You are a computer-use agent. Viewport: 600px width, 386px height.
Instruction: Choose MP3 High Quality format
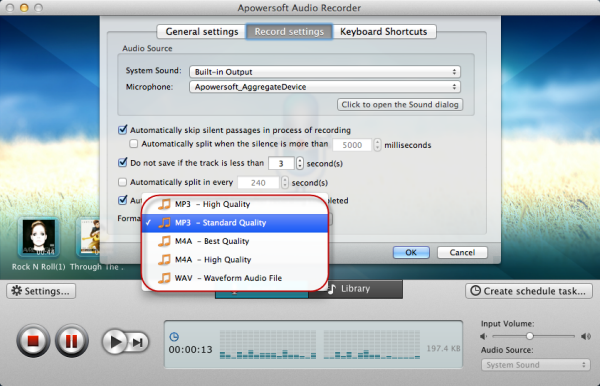(235, 204)
